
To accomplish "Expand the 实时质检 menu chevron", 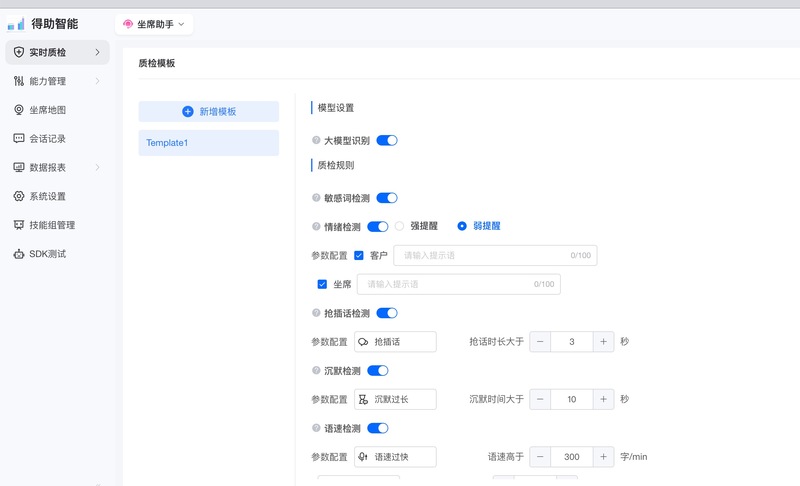I will click(97, 52).
